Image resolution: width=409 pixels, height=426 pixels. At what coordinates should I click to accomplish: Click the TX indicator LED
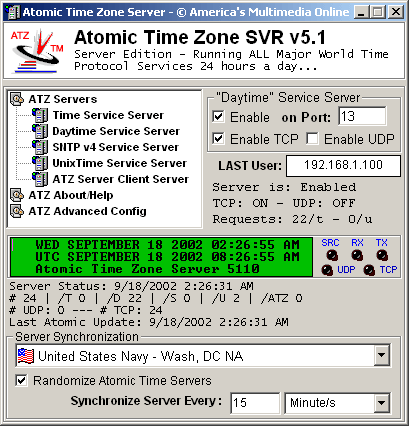[382, 256]
